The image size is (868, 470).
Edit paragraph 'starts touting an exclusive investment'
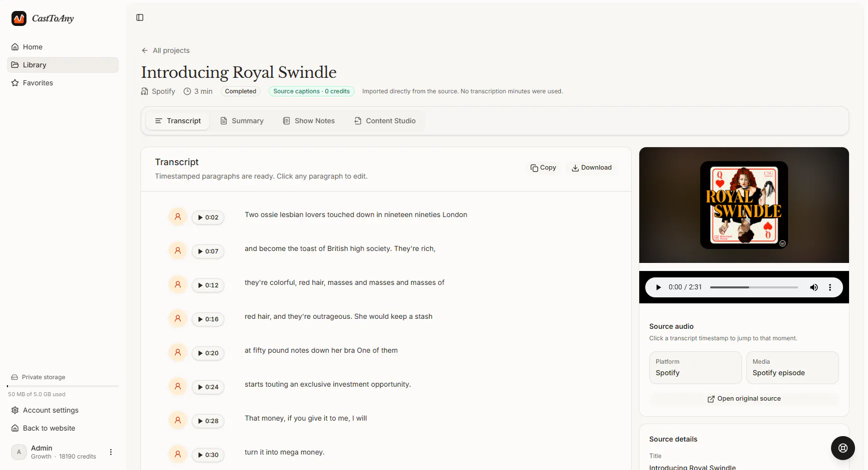point(328,384)
